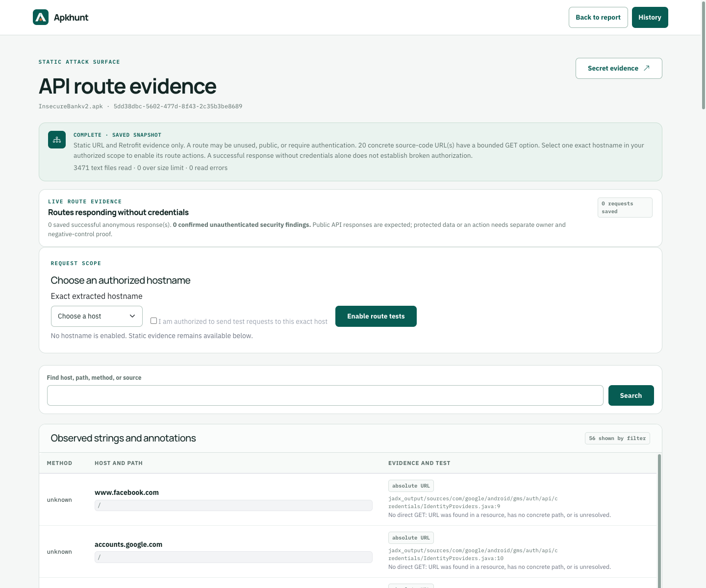Click the Routes responding without credentials heading

pos(118,212)
